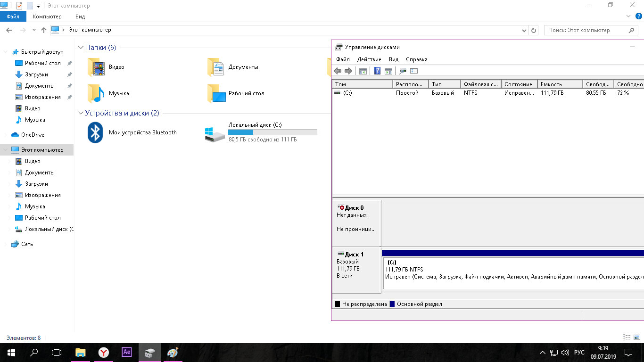The width and height of the screenshot is (644, 362).
Task: Open Вид menu in Disk Management
Action: [394, 59]
